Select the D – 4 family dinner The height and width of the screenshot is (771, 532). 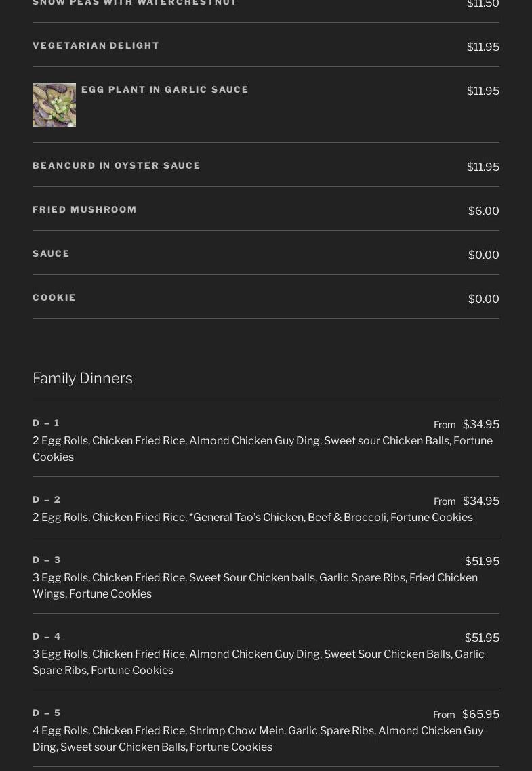(x=47, y=636)
